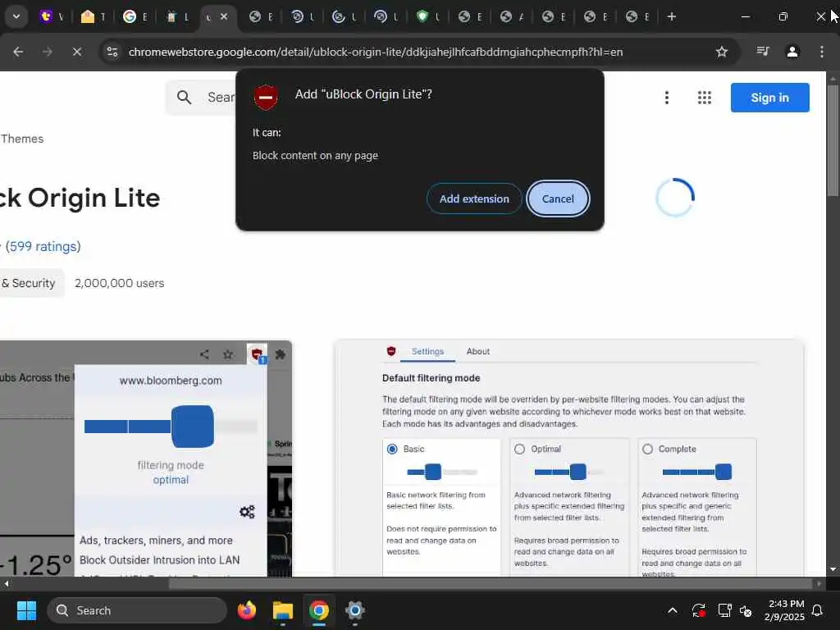Click the 'Block content on any page' permission text
Screen dimensions: 840x630
315,155
